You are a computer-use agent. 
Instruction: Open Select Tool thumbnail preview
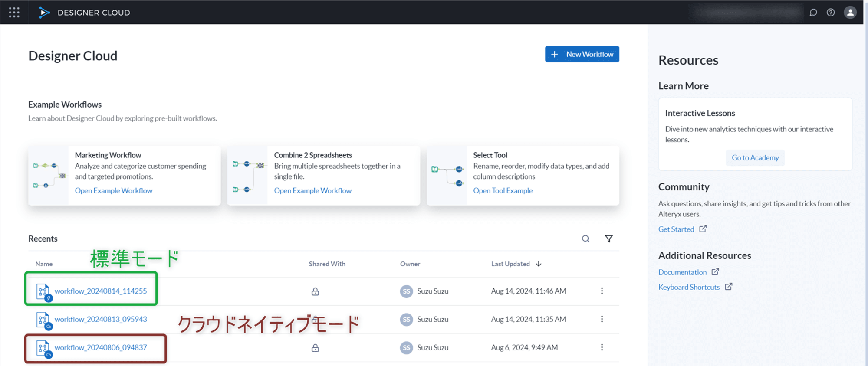click(x=447, y=176)
